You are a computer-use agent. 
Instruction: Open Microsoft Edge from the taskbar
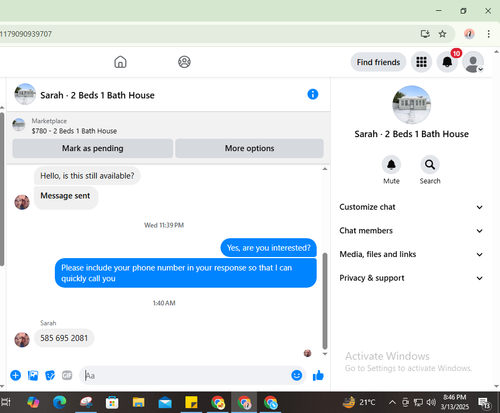tap(60, 402)
